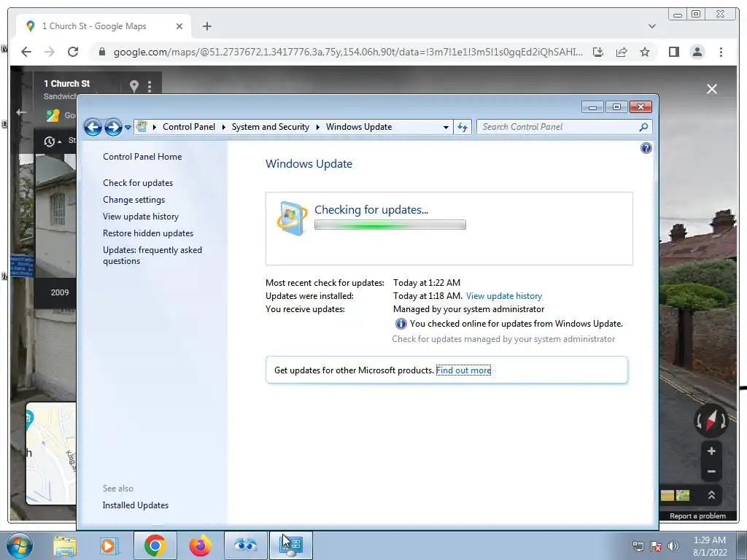Close Street View with X button
The width and height of the screenshot is (747, 560).
pos(712,89)
